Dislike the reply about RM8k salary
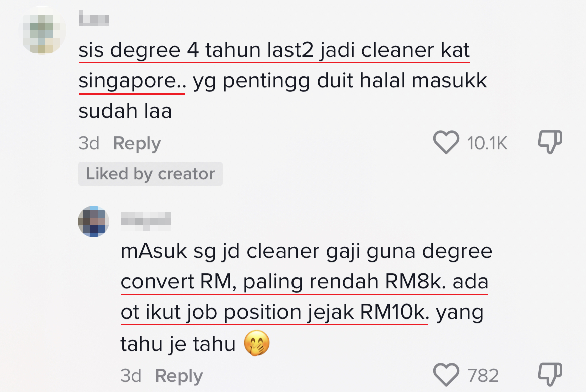This screenshot has height=392, width=586. (x=550, y=375)
